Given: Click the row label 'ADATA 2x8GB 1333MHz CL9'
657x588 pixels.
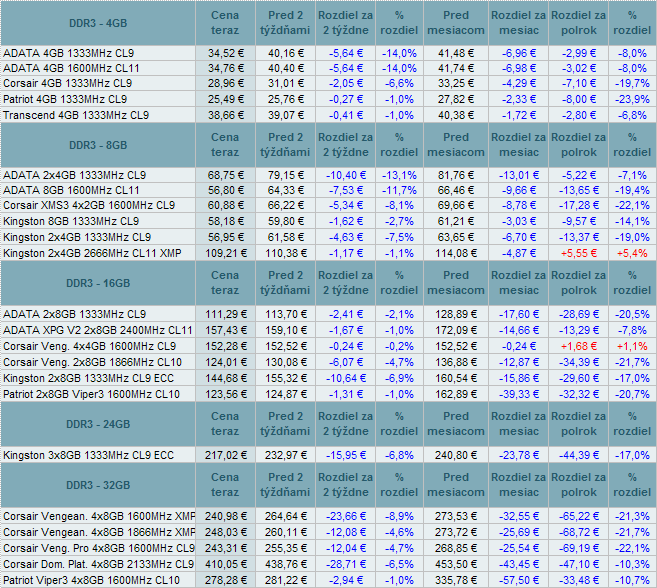Looking at the screenshot, I should click(75, 314).
